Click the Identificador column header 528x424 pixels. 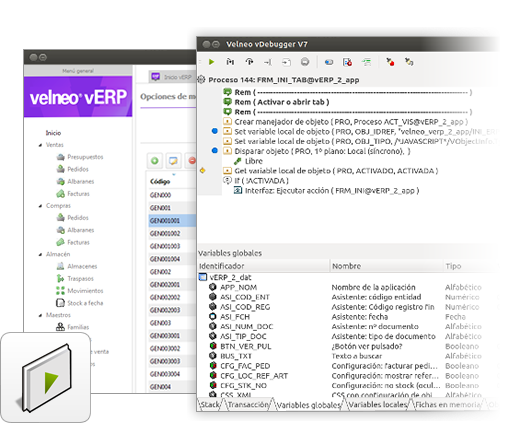tap(264, 266)
